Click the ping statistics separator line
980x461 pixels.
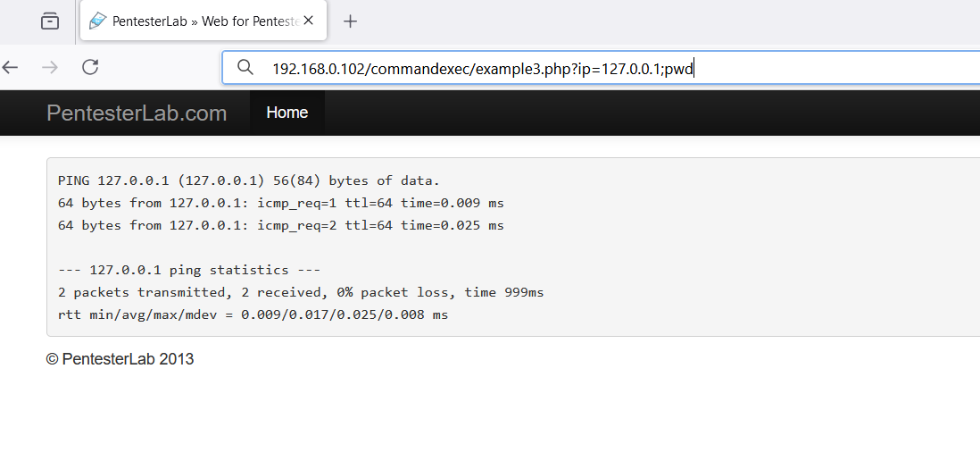[x=189, y=270]
